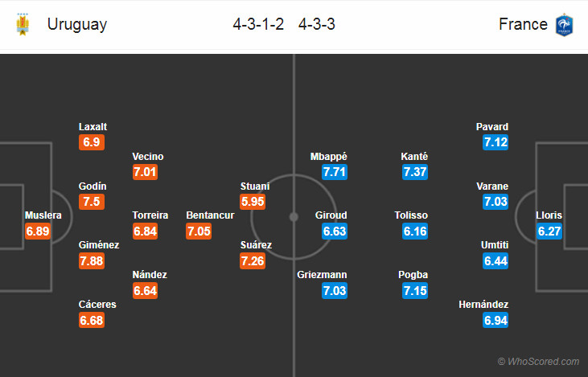
Task: Click the Godín player name
Action: pyautogui.click(x=93, y=186)
